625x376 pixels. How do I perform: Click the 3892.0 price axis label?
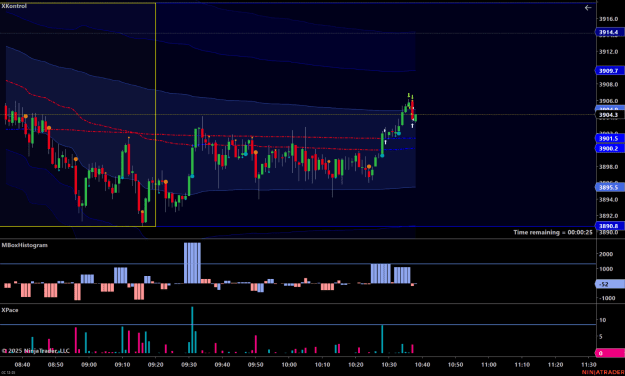pyautogui.click(x=608, y=216)
